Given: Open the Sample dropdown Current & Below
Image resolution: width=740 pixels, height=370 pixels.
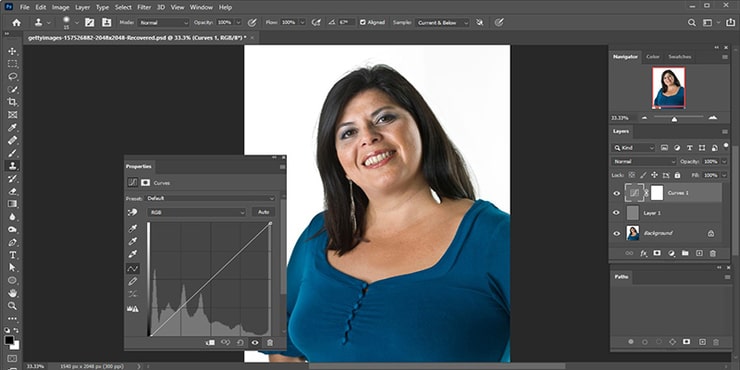Looking at the screenshot, I should [x=443, y=22].
